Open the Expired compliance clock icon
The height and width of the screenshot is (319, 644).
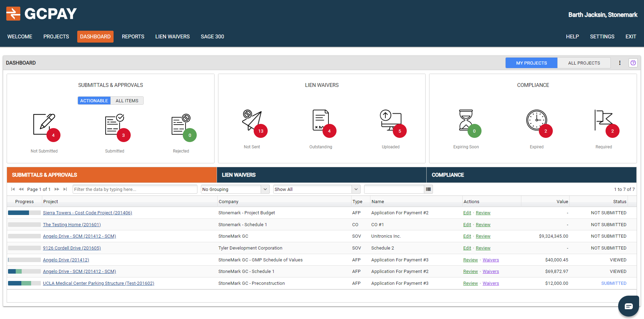[x=537, y=120]
